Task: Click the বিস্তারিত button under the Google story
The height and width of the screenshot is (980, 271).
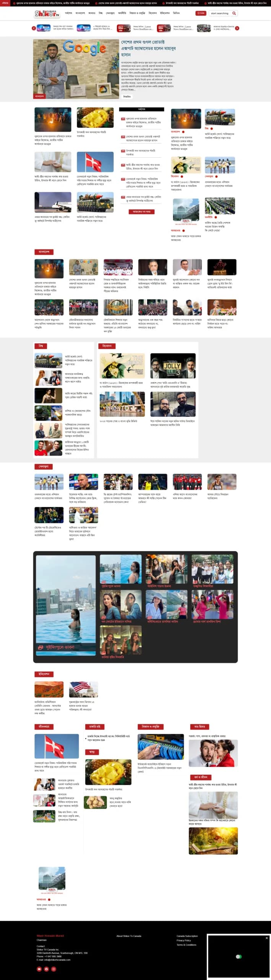Action: 127,96
